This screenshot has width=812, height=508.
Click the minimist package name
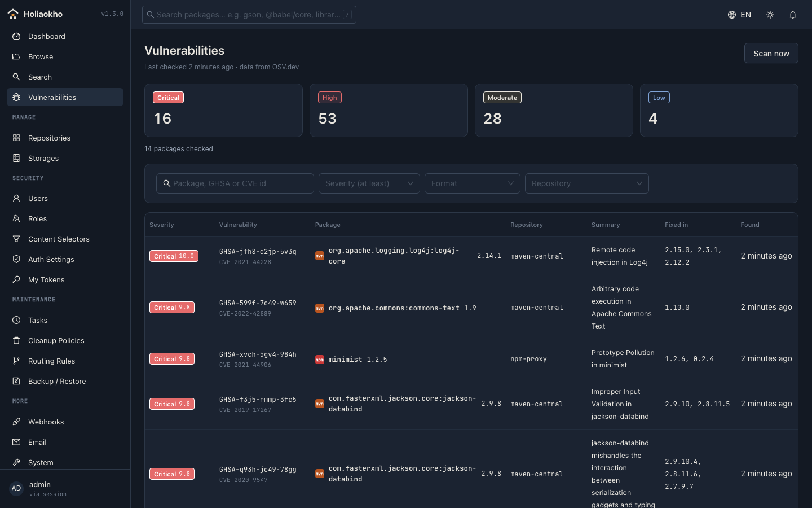click(345, 359)
